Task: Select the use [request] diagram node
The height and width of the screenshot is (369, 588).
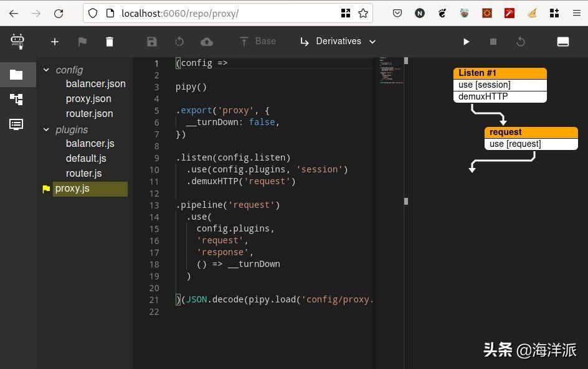Action: (x=531, y=144)
